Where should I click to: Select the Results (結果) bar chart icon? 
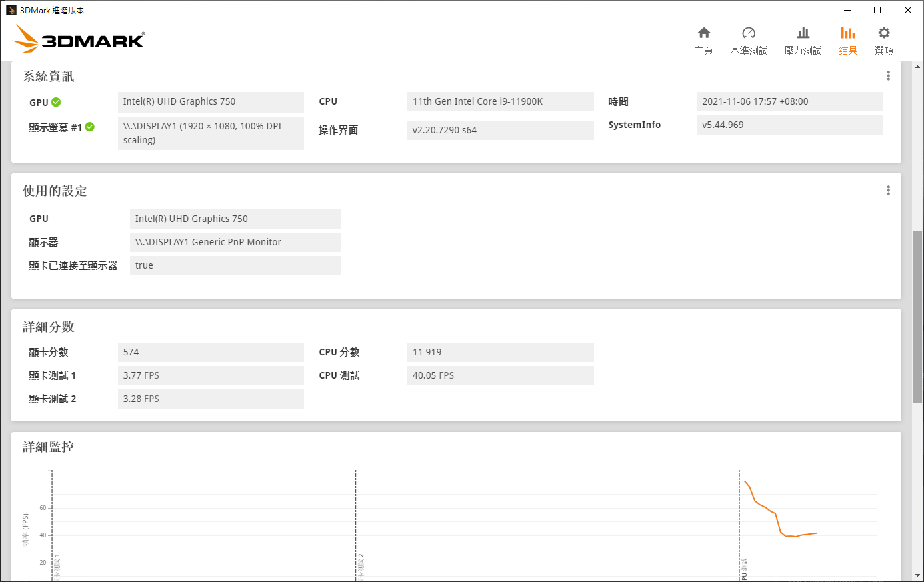[x=848, y=33]
